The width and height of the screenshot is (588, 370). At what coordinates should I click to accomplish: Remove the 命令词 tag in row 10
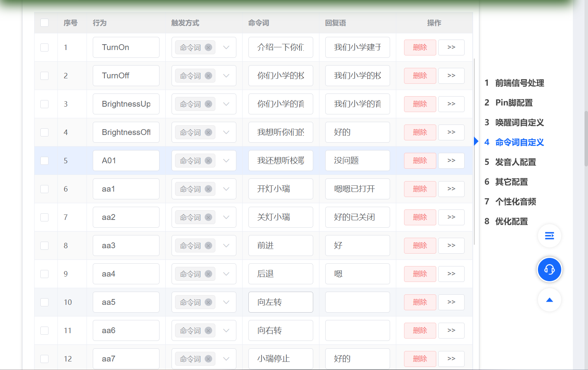[208, 302]
